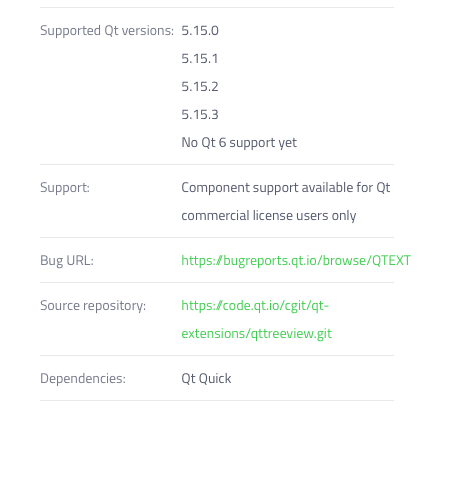Click divider line above Supported Qt versions
This screenshot has width=474, height=478.
(x=217, y=7)
